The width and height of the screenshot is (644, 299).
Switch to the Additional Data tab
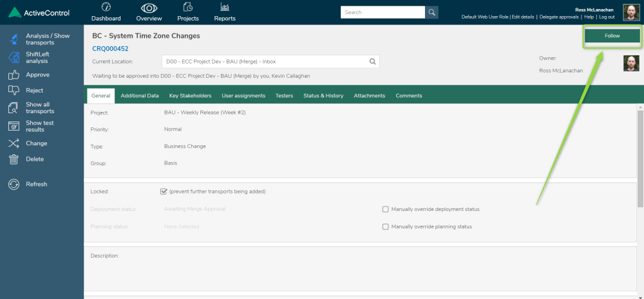tap(140, 96)
